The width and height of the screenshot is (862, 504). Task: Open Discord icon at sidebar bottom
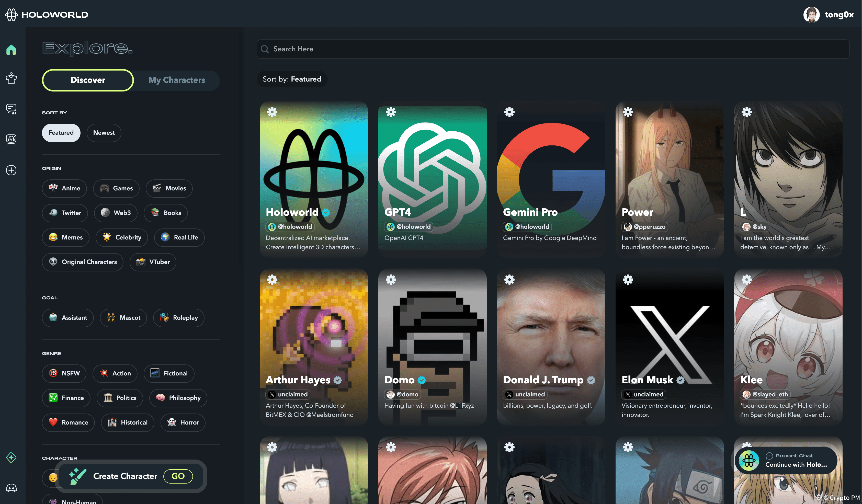11,488
